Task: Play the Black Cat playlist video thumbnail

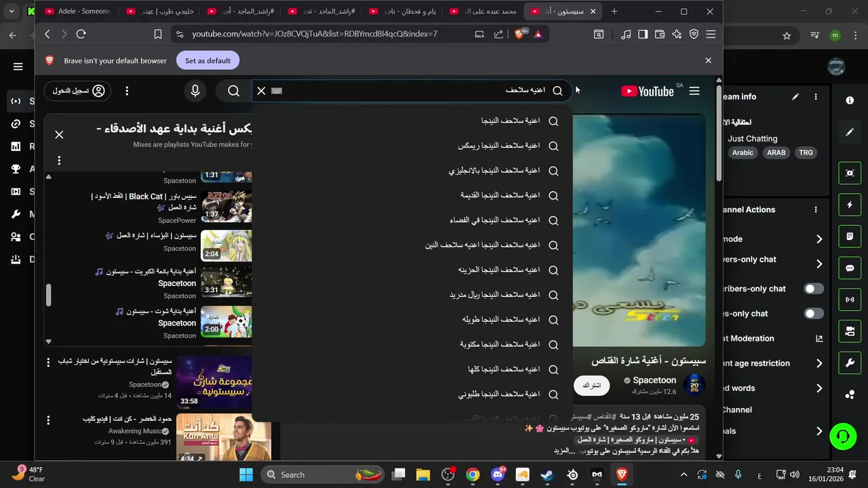Action: pyautogui.click(x=226, y=207)
